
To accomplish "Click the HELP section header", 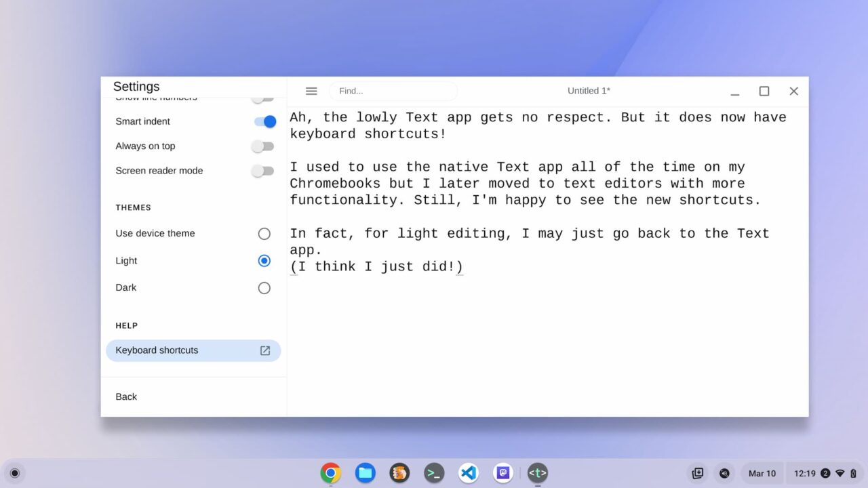I will click(x=127, y=325).
